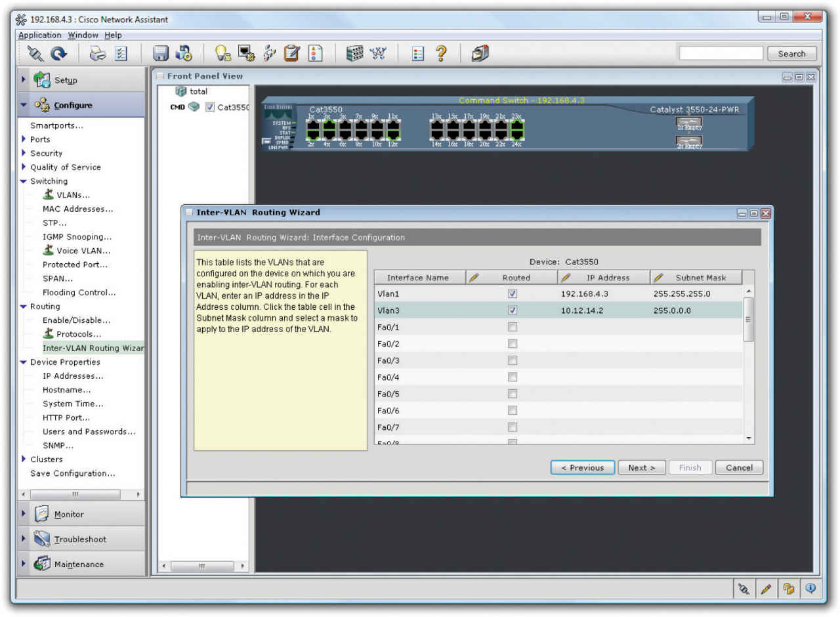Viewport: 840px width, 617px height.
Task: Click the total cube icon in device tree
Action: [181, 91]
